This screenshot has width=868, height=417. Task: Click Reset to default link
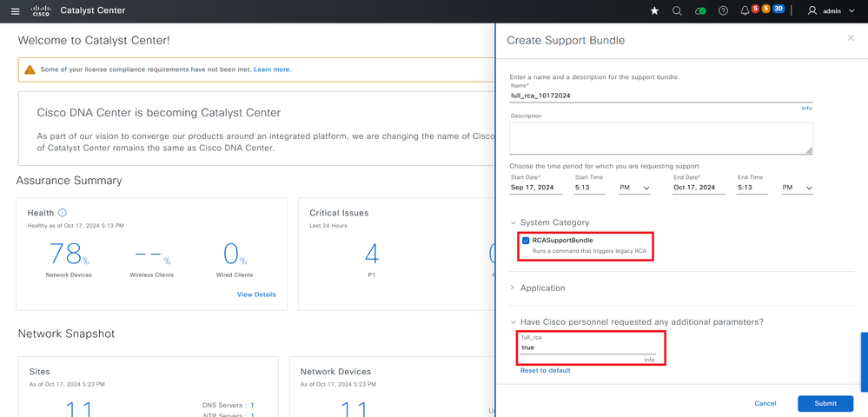point(546,370)
